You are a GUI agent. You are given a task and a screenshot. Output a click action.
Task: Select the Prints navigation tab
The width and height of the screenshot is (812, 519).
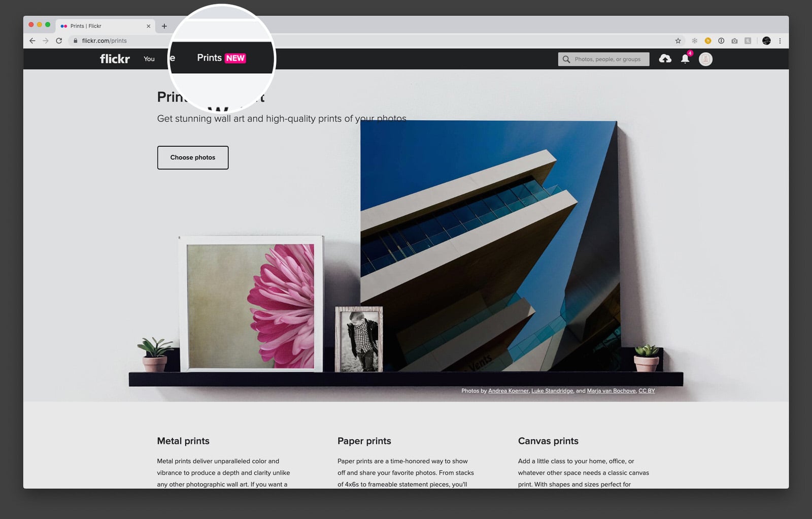tap(209, 58)
